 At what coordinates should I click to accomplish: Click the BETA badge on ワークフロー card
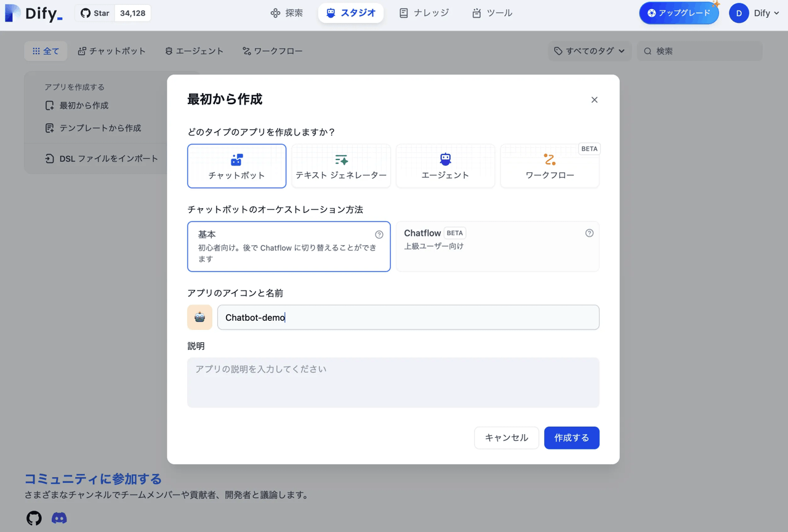coord(589,149)
